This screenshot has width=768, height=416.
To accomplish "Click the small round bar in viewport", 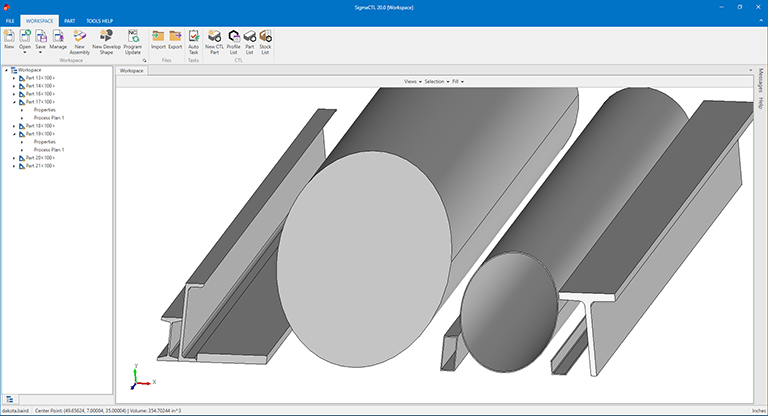I will 509,312.
